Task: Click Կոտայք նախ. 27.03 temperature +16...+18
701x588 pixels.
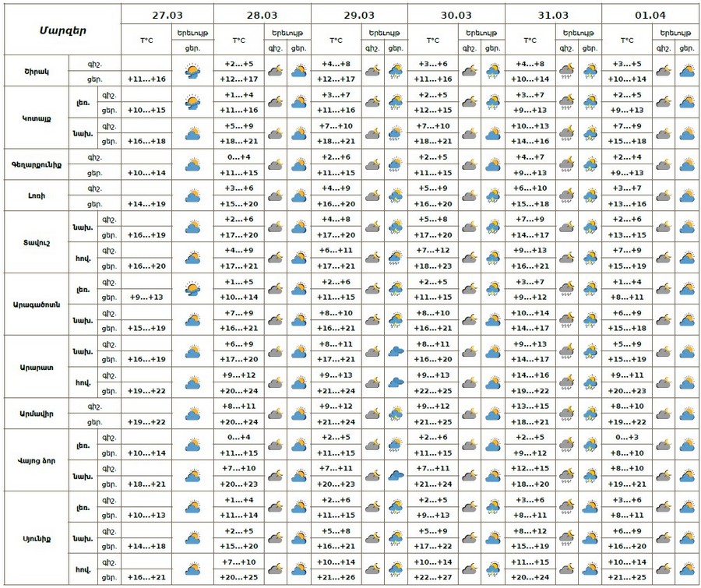Action: tap(146, 141)
